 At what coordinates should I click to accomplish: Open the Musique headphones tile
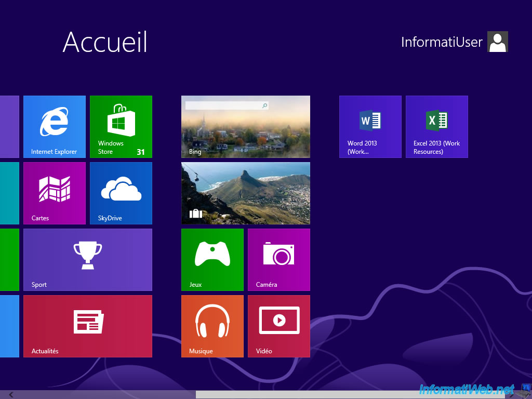pos(212,326)
